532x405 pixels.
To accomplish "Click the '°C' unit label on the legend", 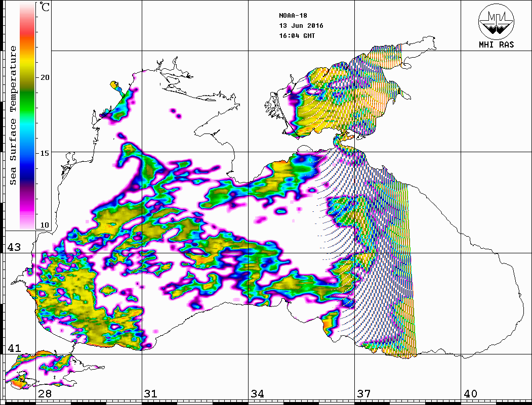I will point(44,7).
